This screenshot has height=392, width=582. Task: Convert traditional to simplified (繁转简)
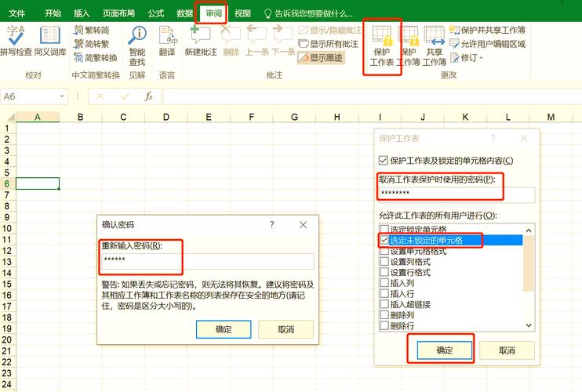pyautogui.click(x=92, y=30)
